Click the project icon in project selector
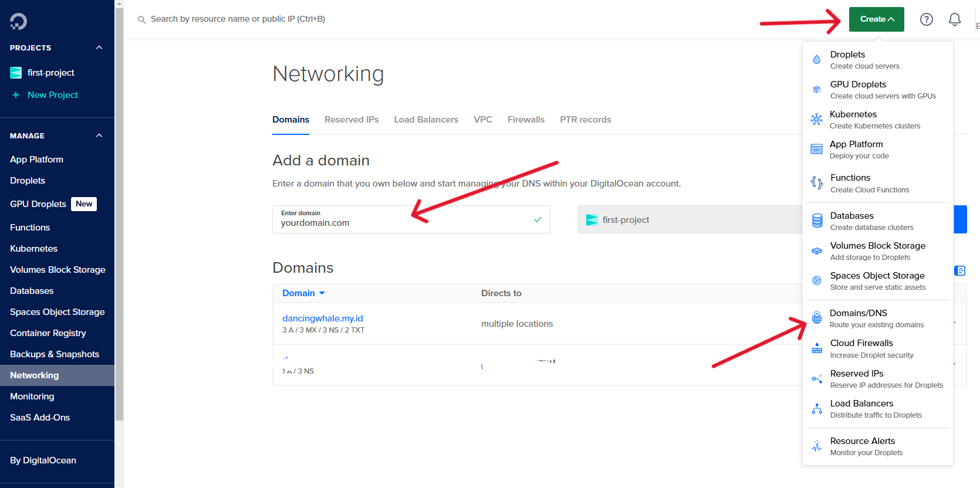This screenshot has width=980, height=488. [x=592, y=220]
